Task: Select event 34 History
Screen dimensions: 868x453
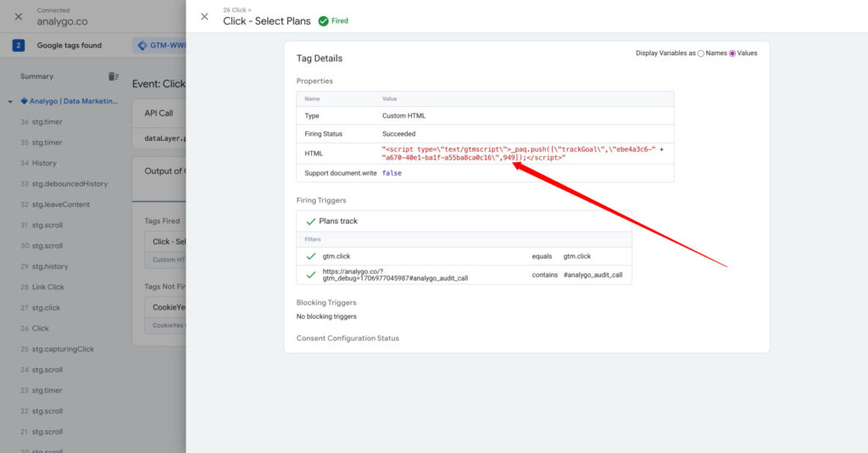Action: tap(44, 163)
